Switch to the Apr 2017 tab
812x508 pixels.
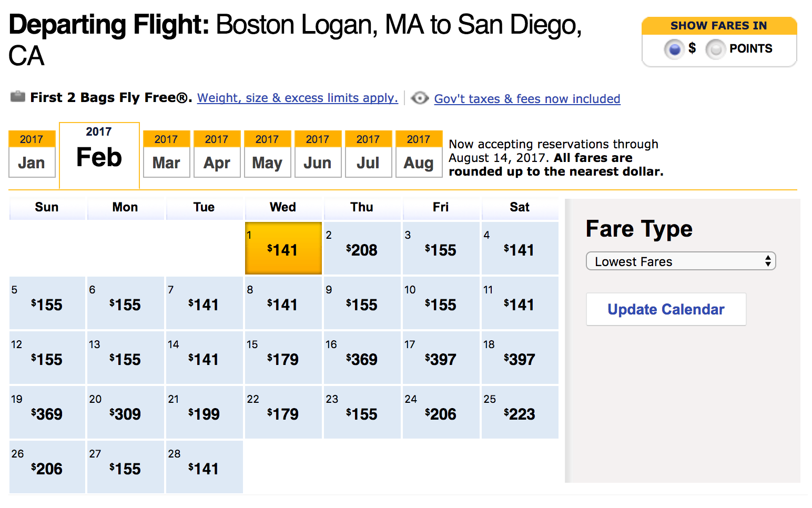point(217,154)
